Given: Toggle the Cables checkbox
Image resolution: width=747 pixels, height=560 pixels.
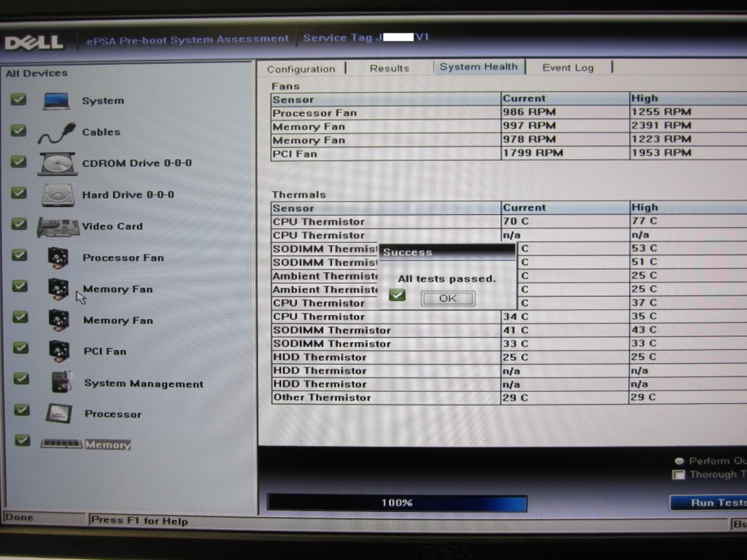Looking at the screenshot, I should [x=18, y=131].
